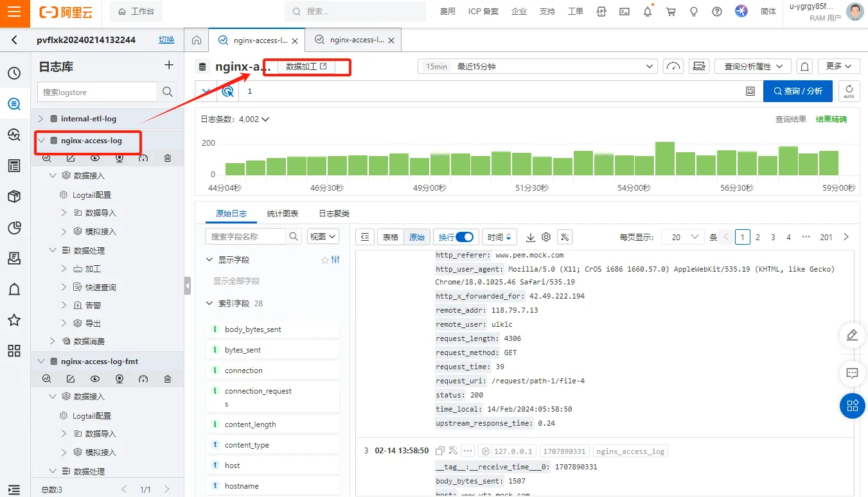This screenshot has height=497, width=868.
Task: Open the help question mark icon
Action: pos(717,12)
